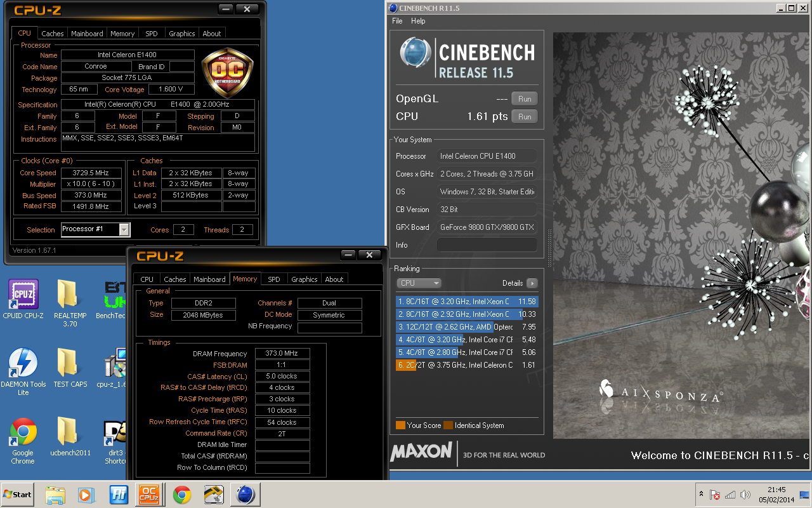Open About tab in lower CPU-Z
The image size is (812, 508).
[334, 279]
